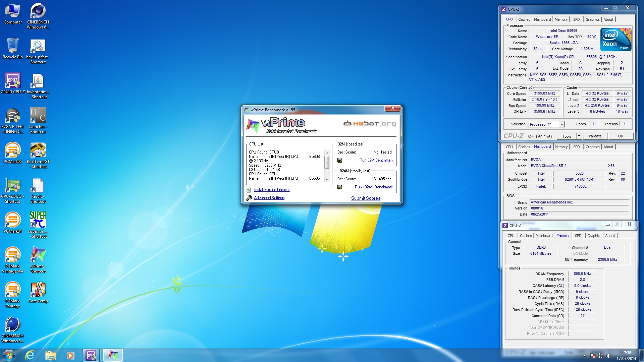Click the motherboard model EVGA Classified SR-2
644x362 pixels.
pyautogui.click(x=561, y=166)
